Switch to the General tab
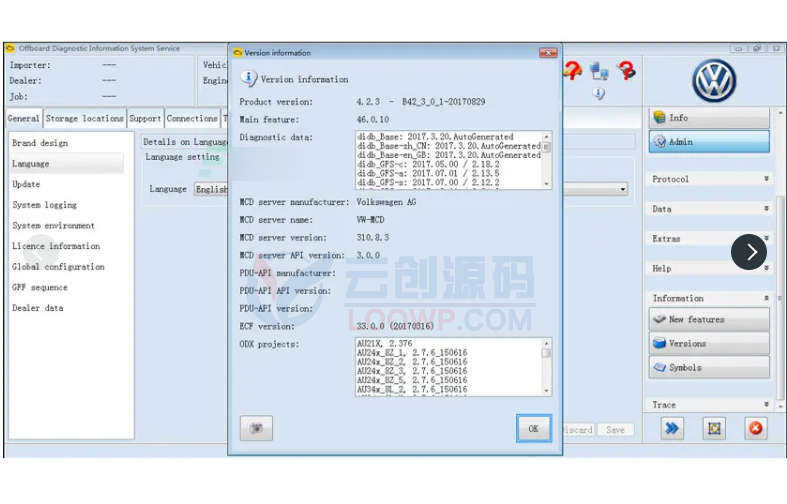787x504 pixels. (x=24, y=118)
